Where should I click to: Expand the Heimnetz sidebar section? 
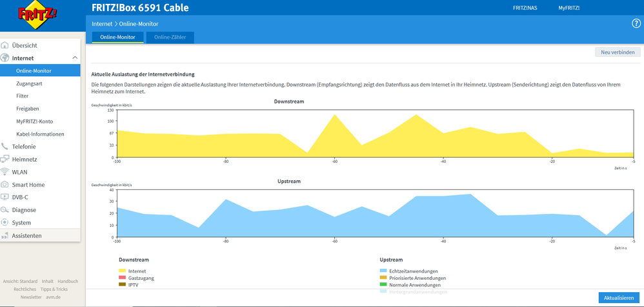coord(24,159)
